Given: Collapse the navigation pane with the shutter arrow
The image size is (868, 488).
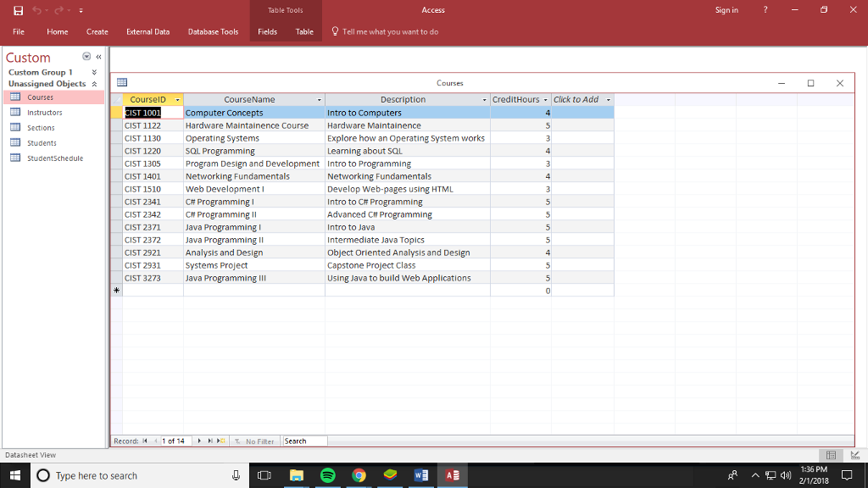Looking at the screenshot, I should pos(97,58).
